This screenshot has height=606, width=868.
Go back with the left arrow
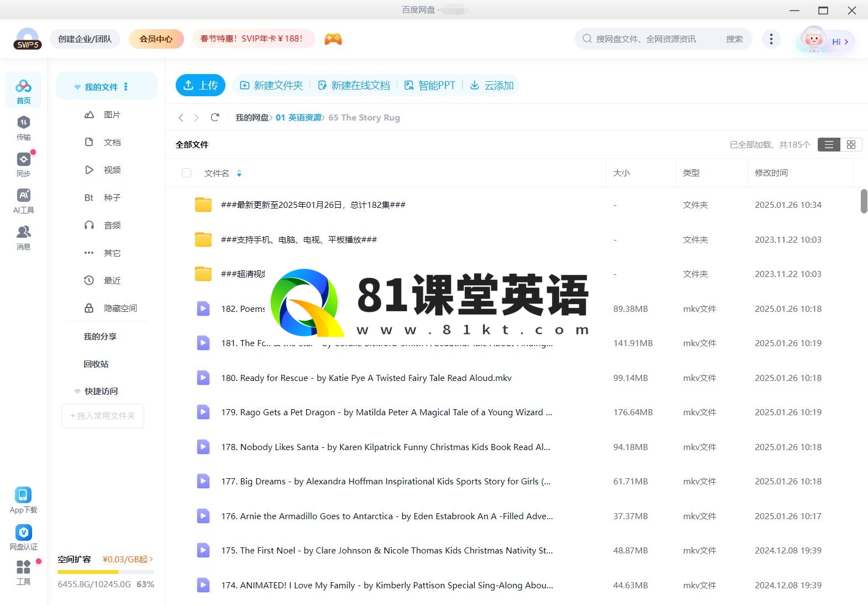(181, 117)
